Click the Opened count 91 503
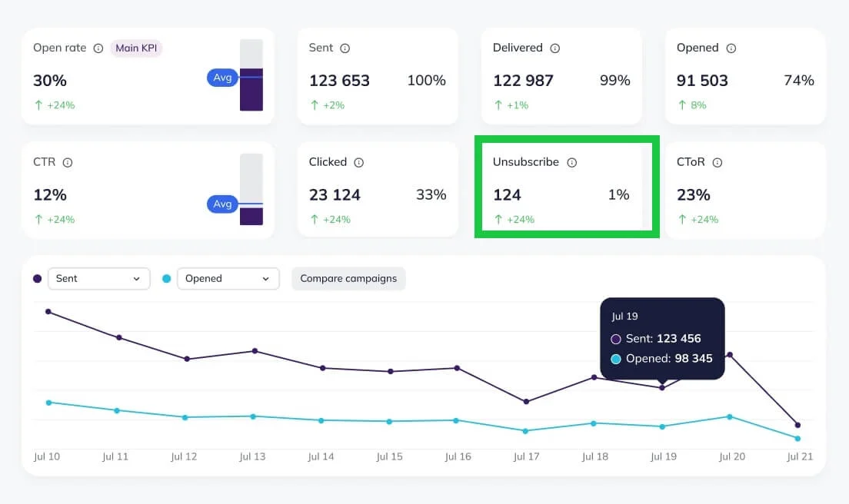Screen dimensions: 849x504 [702, 81]
